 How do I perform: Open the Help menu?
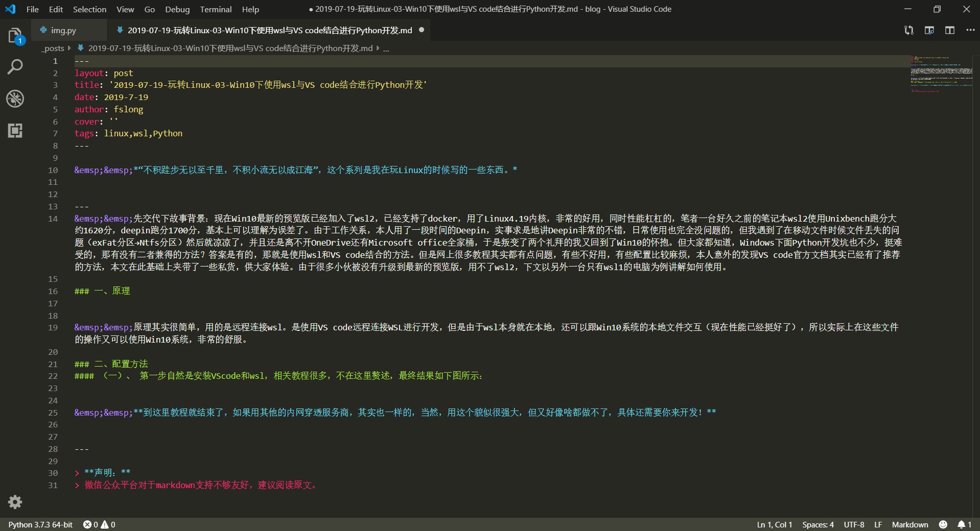[x=250, y=9]
